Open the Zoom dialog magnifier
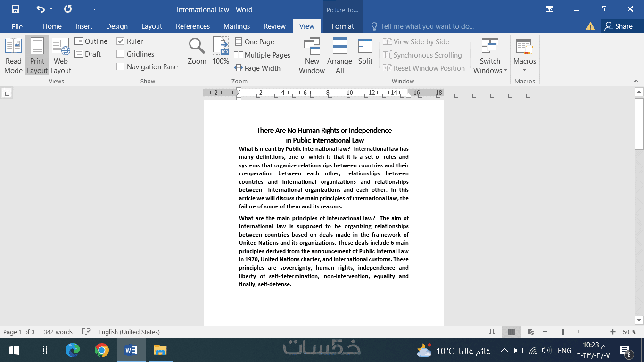The height and width of the screenshot is (362, 644). coord(197,51)
